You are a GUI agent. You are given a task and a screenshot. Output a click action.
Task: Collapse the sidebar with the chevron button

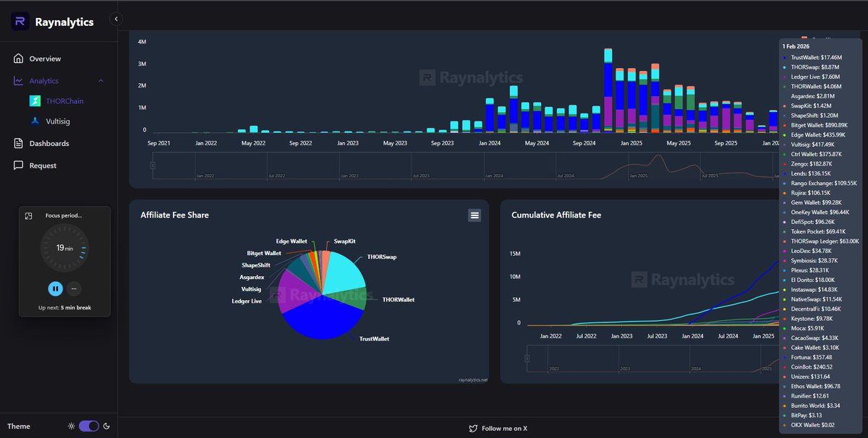(116, 19)
